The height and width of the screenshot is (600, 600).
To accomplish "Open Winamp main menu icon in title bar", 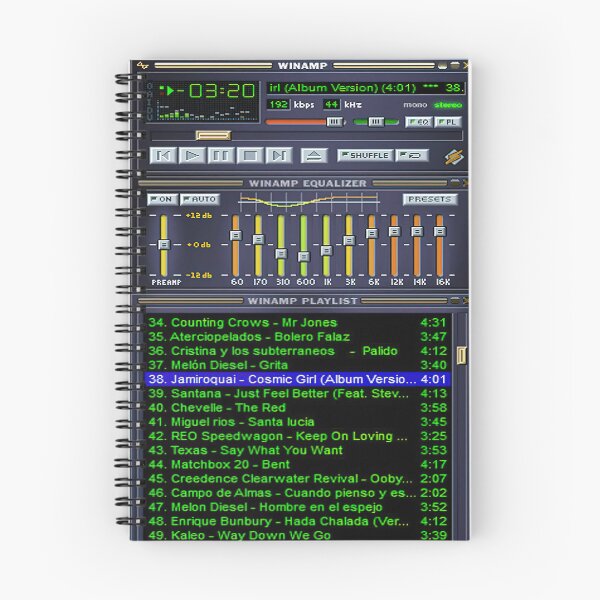I will pos(143,66).
